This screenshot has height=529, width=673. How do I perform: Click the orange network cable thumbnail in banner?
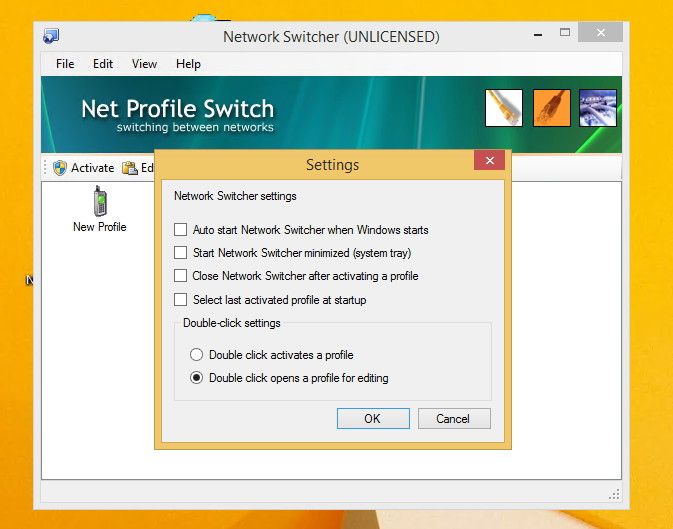click(552, 108)
